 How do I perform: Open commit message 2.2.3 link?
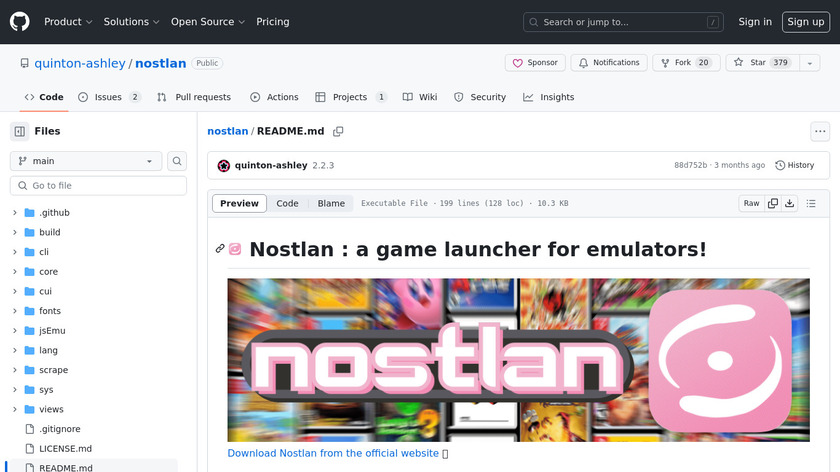(x=323, y=166)
